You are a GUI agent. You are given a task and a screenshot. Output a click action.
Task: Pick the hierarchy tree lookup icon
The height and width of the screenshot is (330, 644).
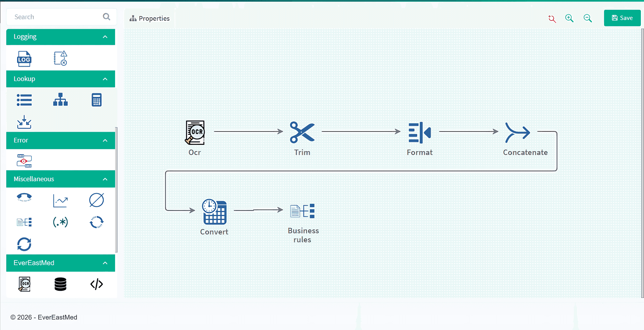[60, 100]
